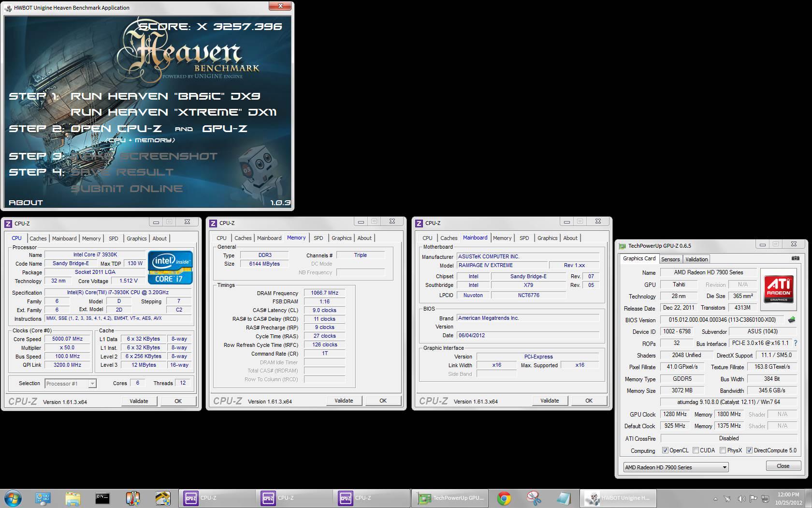Open Graphics tab in the CPU-Z Mainboard window
812x508 pixels.
[547, 238]
